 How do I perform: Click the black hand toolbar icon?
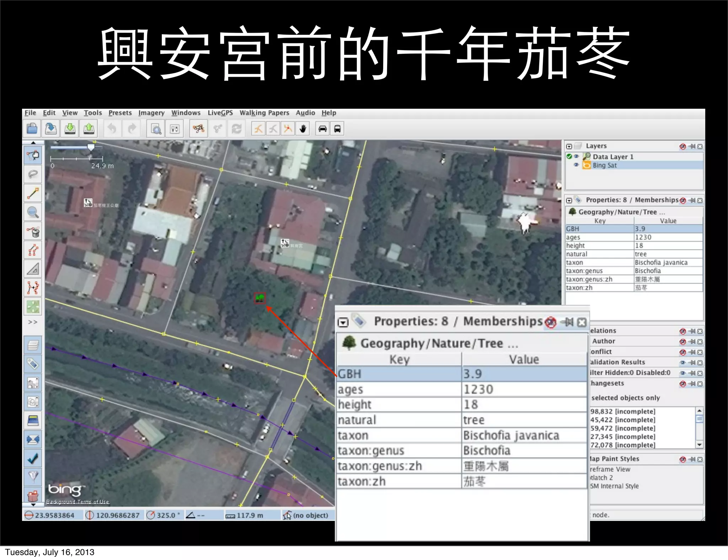tap(303, 129)
